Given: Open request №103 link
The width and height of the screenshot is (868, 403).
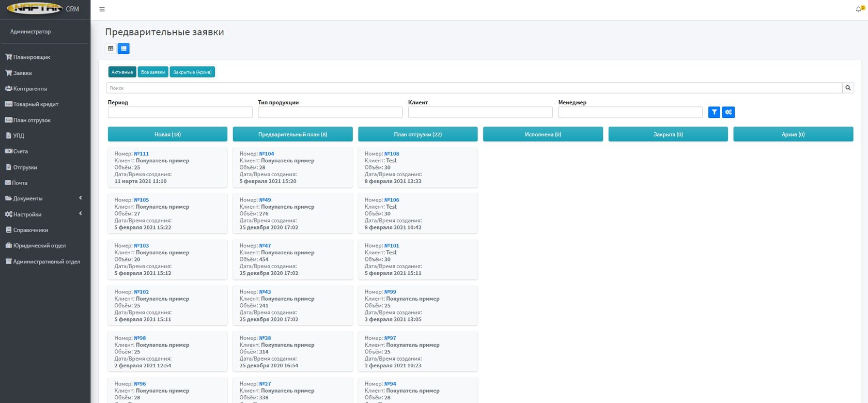Looking at the screenshot, I should pos(141,246).
